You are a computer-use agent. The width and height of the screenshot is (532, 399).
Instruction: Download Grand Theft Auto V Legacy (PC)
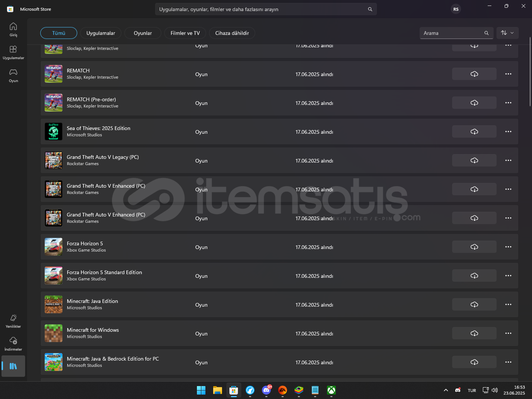tap(474, 160)
